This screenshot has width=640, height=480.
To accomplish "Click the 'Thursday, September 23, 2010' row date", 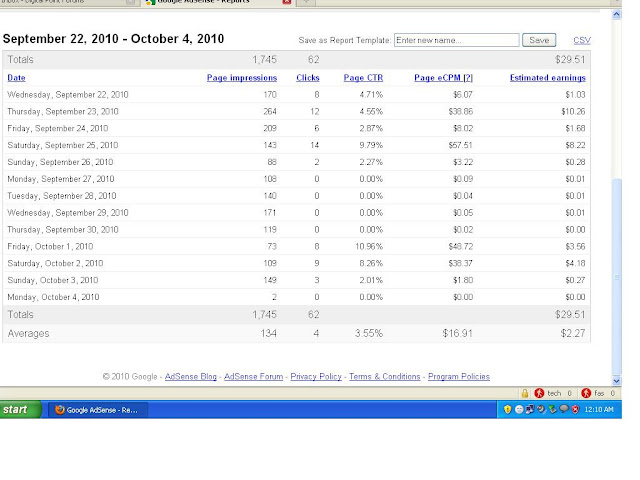I will coord(63,111).
